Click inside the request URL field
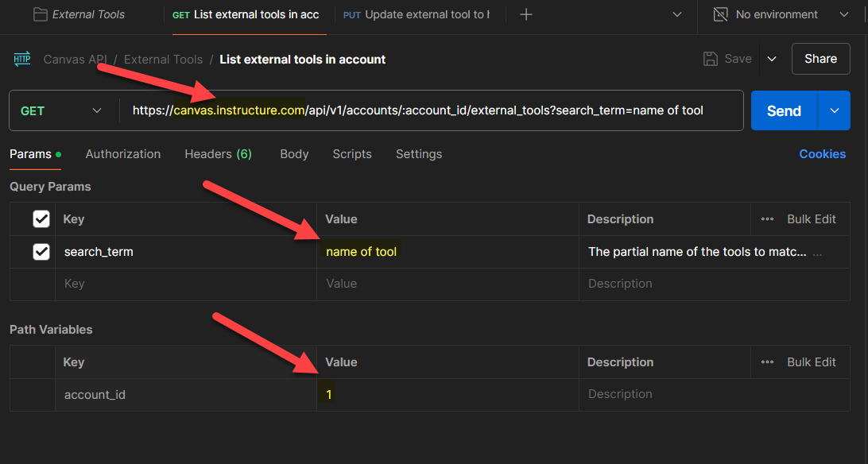868x464 pixels. [437, 110]
